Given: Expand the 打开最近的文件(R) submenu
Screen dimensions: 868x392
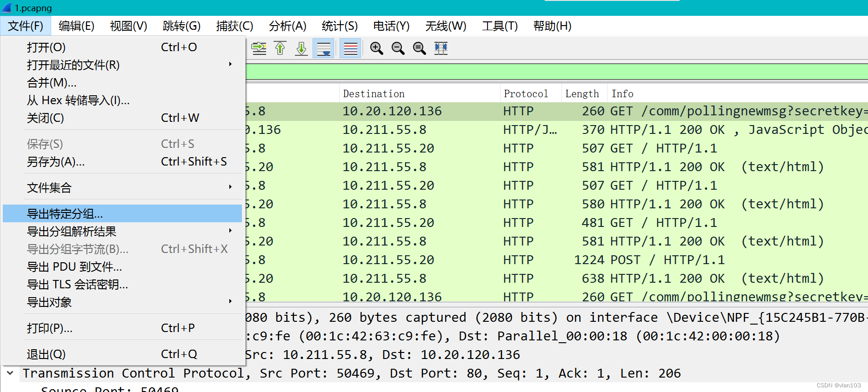Looking at the screenshot, I should coord(122,65).
